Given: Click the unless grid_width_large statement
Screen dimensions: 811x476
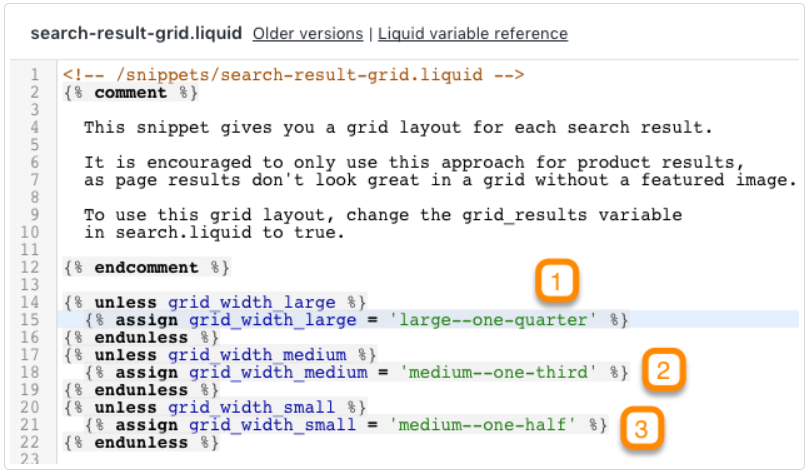Looking at the screenshot, I should [x=215, y=302].
